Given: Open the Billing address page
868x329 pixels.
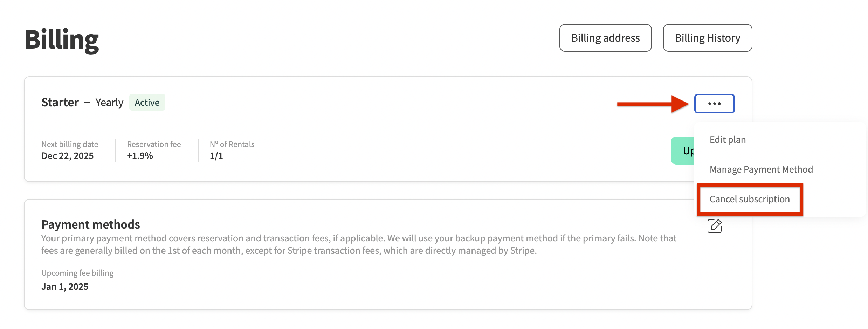Looking at the screenshot, I should click(x=605, y=38).
